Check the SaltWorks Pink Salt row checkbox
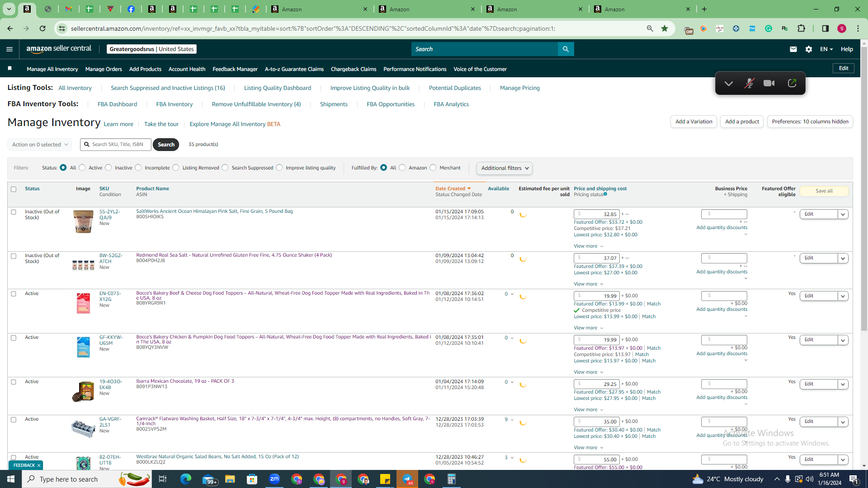 (x=14, y=212)
